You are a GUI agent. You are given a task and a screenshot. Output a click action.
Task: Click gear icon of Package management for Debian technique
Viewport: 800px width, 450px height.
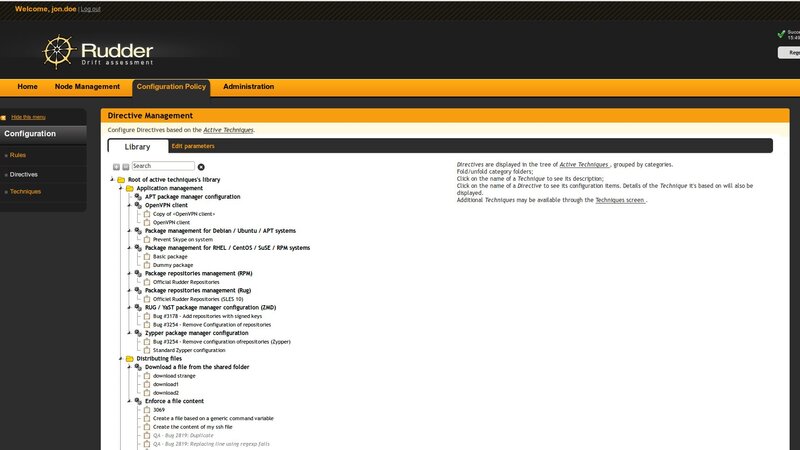coord(138,231)
